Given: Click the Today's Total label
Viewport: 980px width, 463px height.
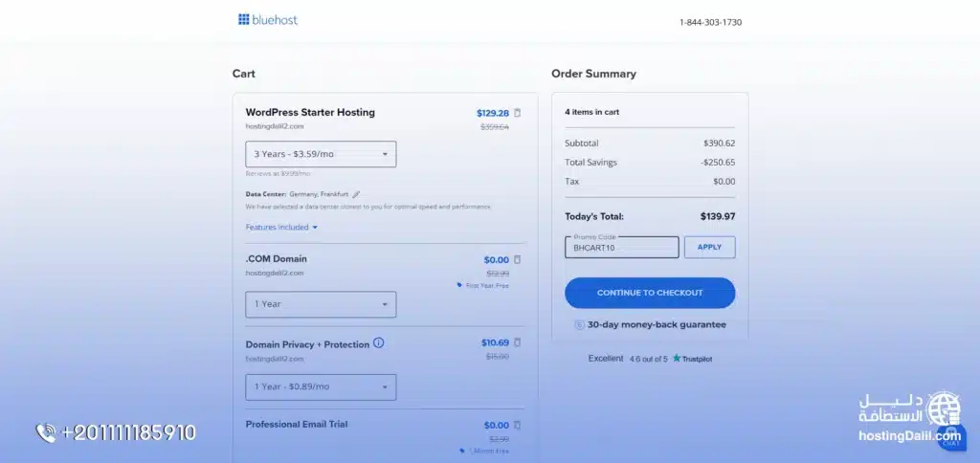Looking at the screenshot, I should pos(594,217).
